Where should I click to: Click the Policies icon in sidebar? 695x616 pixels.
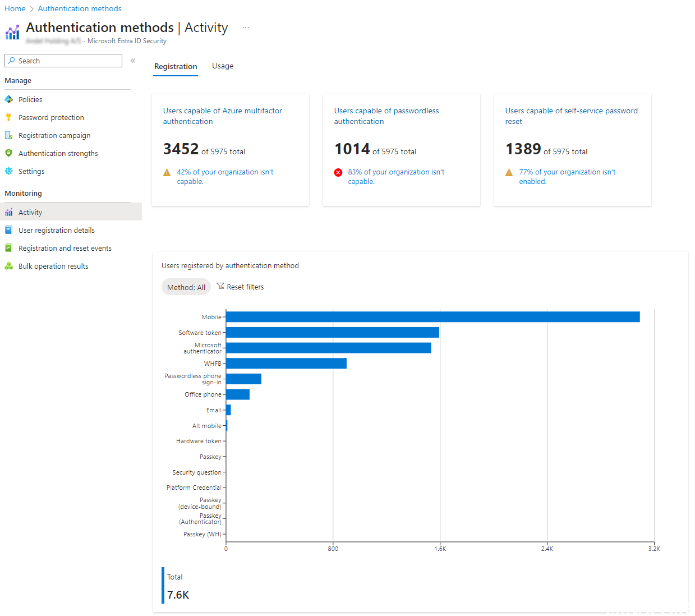click(x=9, y=99)
